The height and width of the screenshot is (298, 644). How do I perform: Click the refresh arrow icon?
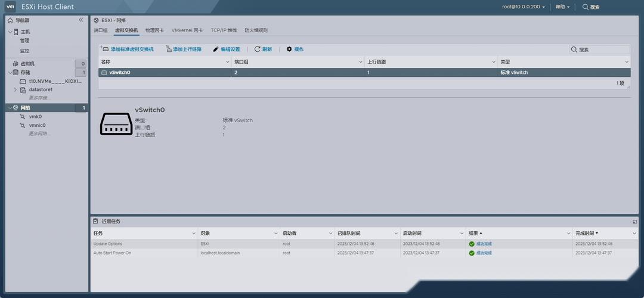(258, 49)
